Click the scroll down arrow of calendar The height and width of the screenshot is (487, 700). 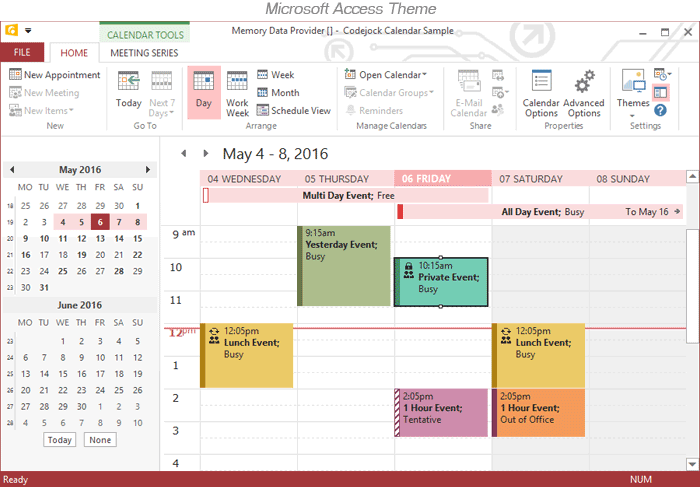pyautogui.click(x=692, y=464)
